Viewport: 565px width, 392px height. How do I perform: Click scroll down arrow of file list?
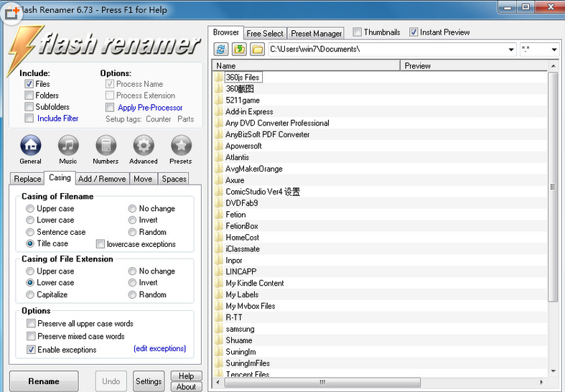click(553, 370)
